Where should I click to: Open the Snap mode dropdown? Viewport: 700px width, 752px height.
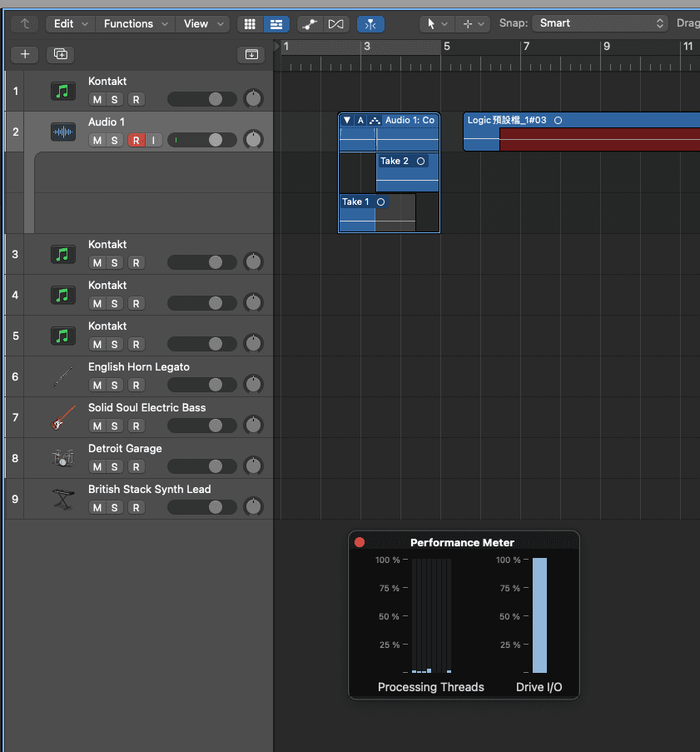coord(600,23)
